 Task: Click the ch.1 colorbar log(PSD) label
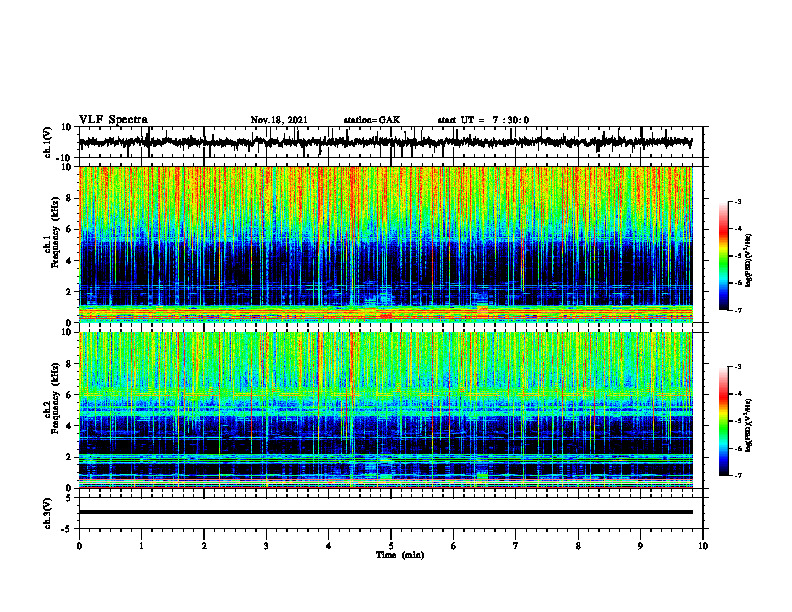click(749, 260)
